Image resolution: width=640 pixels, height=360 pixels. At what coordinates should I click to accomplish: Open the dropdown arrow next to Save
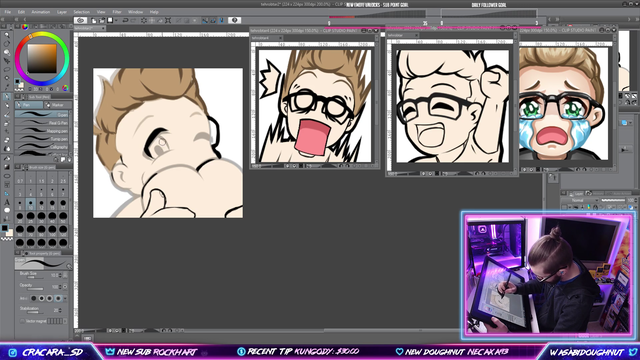click(116, 20)
